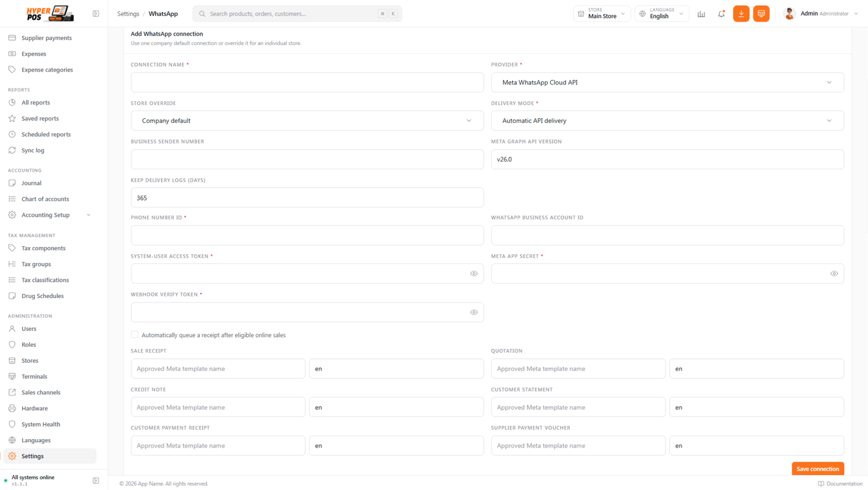Click the HyperPOS logo
868x490 pixels.
pos(50,14)
